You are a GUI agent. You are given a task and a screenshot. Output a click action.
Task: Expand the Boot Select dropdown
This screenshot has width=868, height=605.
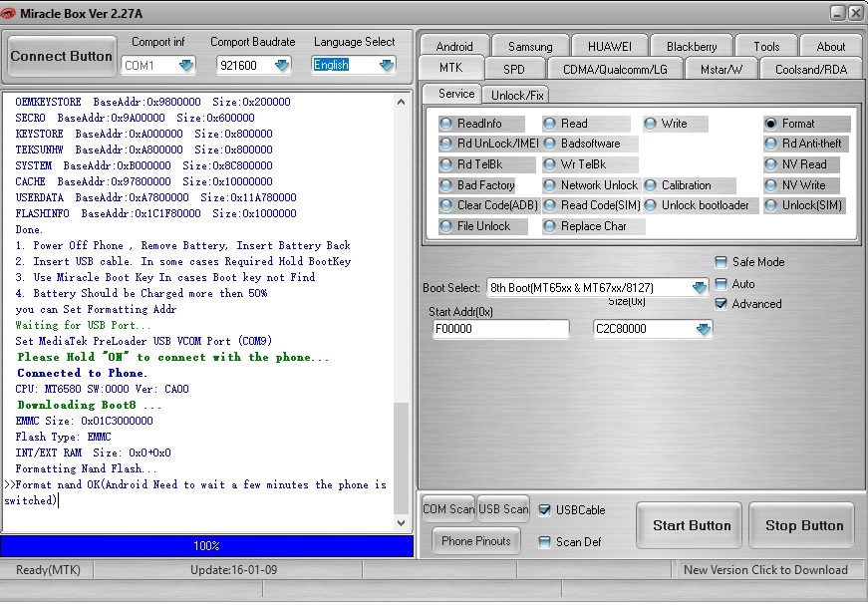700,287
